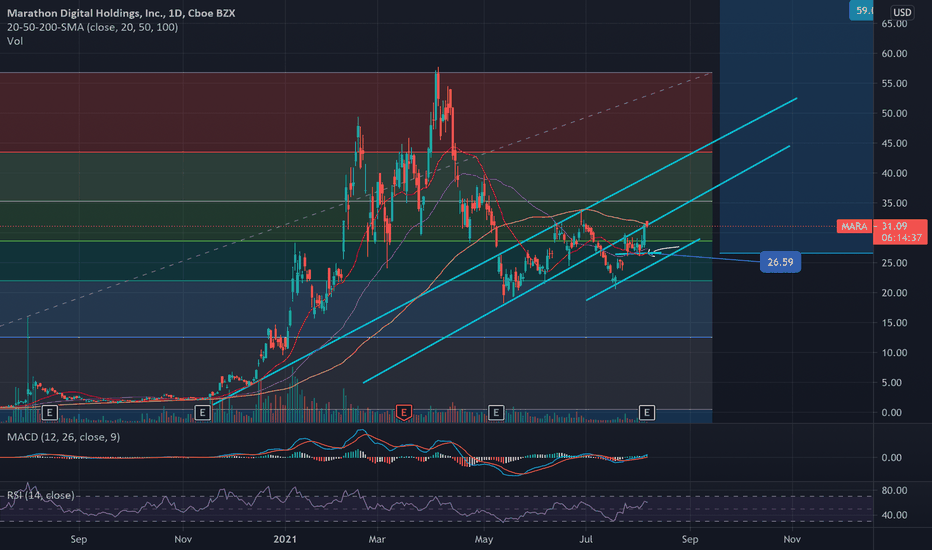Click the Marathon Digital Holdings symbol title

click(121, 13)
